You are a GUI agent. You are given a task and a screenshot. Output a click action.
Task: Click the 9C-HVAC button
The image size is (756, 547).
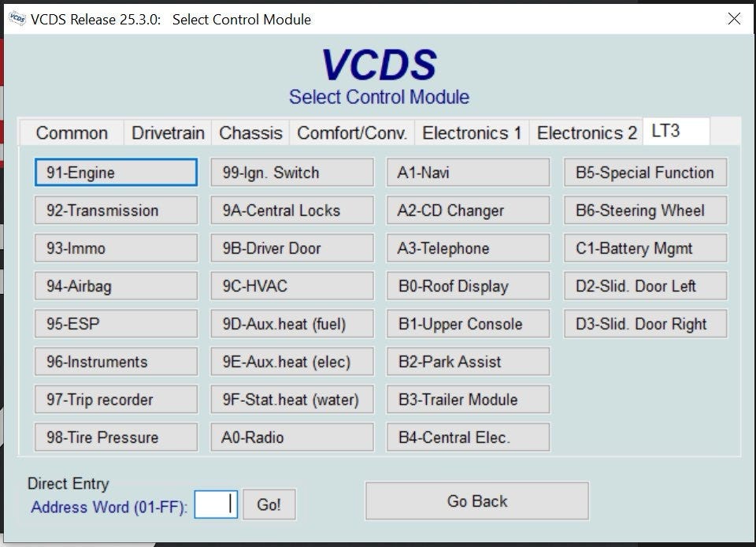point(292,285)
